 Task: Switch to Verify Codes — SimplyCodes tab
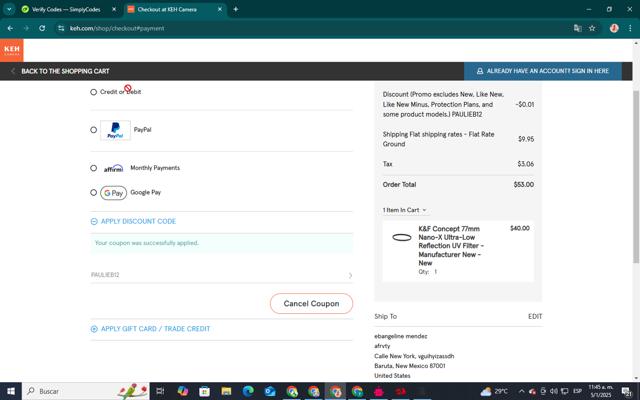coord(65,9)
